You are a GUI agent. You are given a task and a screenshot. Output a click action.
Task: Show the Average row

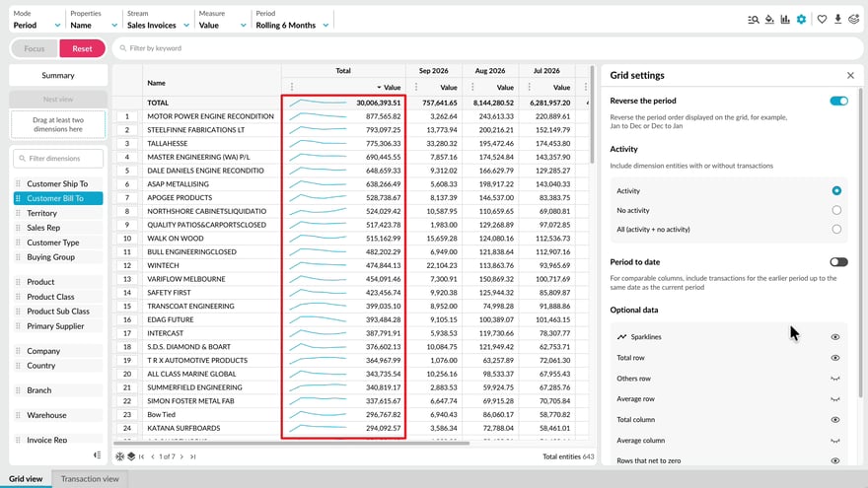[x=835, y=399]
